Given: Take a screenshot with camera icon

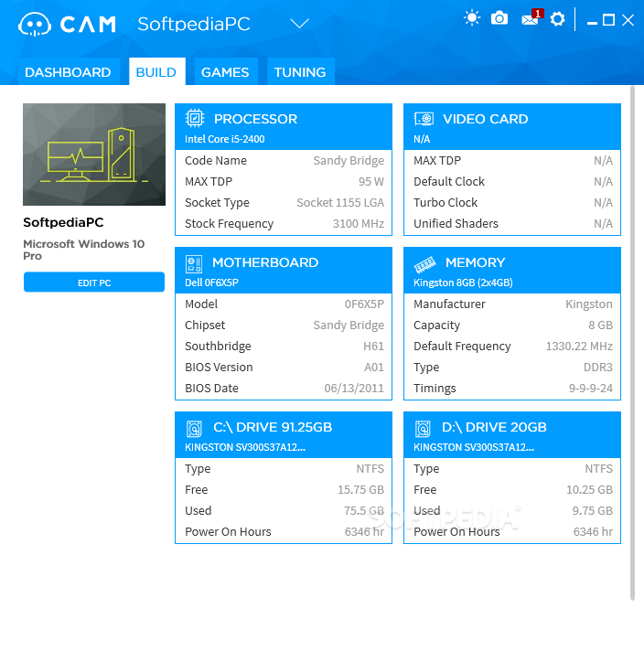Looking at the screenshot, I should [x=499, y=18].
